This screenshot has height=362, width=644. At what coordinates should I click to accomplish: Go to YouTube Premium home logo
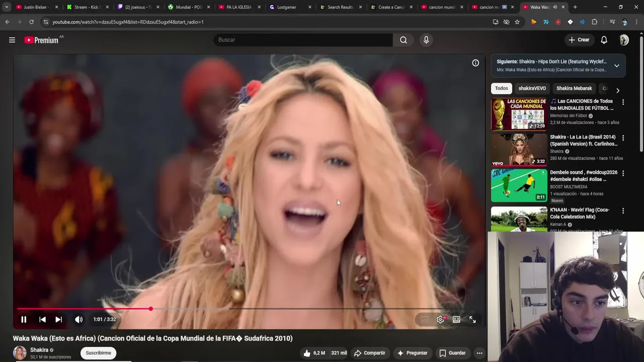(x=41, y=40)
